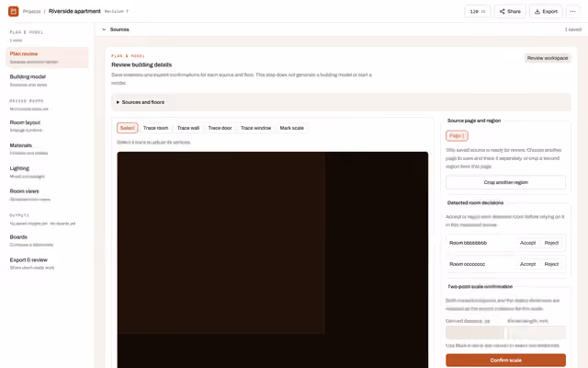Image resolution: width=588 pixels, height=368 pixels.
Task: Click the Review building details heading
Action: [x=141, y=64]
